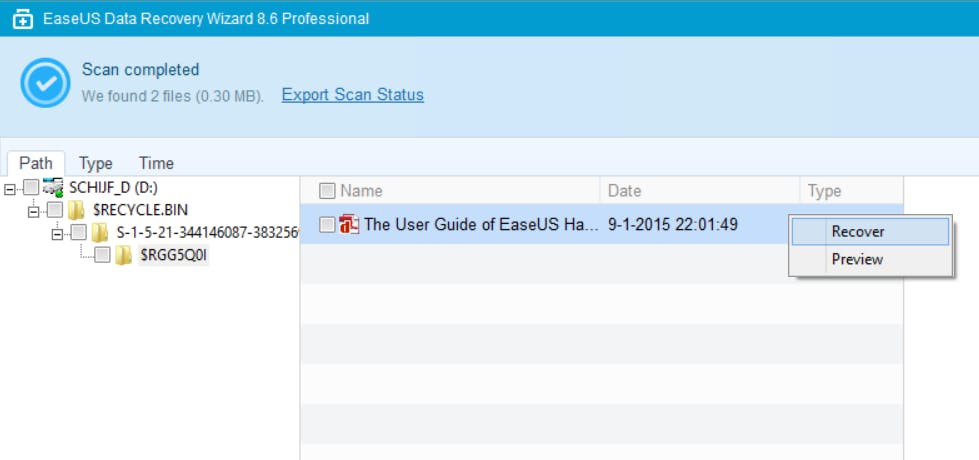The image size is (979, 460).
Task: Open the Export Scan Status link
Action: click(x=352, y=95)
